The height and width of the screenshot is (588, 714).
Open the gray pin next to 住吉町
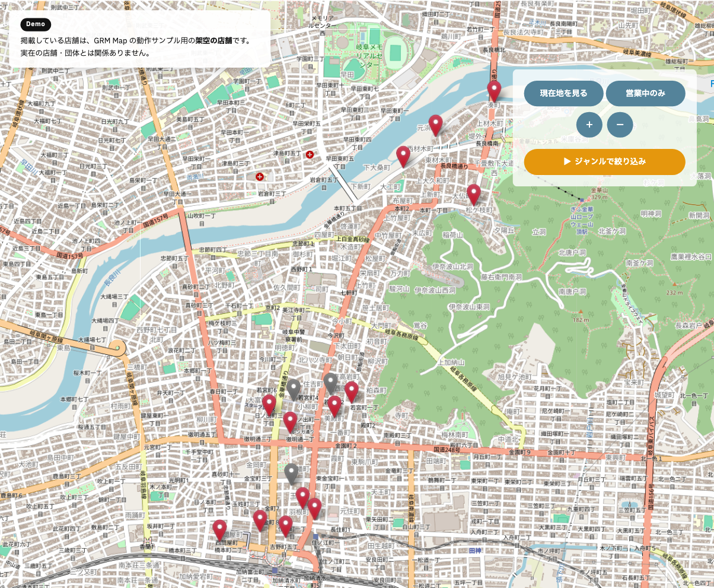click(x=294, y=390)
